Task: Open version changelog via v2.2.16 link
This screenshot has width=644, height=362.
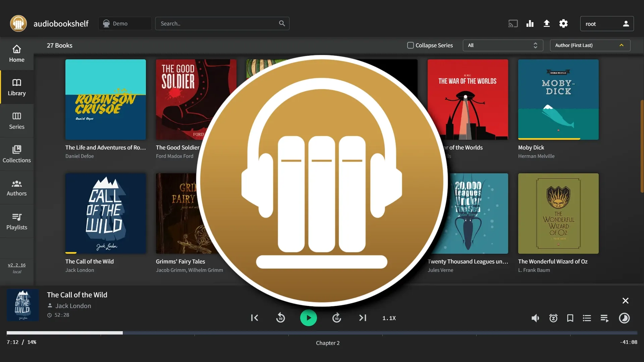Action: tap(16, 265)
